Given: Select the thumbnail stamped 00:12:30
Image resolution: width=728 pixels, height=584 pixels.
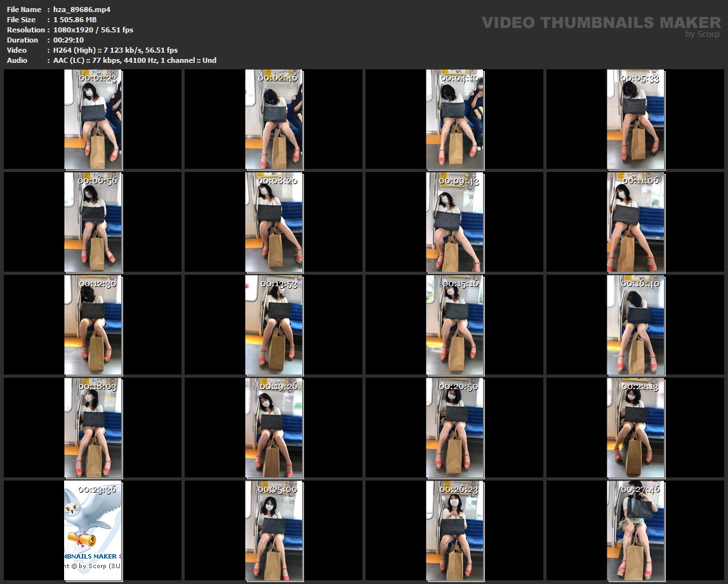Looking at the screenshot, I should pos(93,325).
